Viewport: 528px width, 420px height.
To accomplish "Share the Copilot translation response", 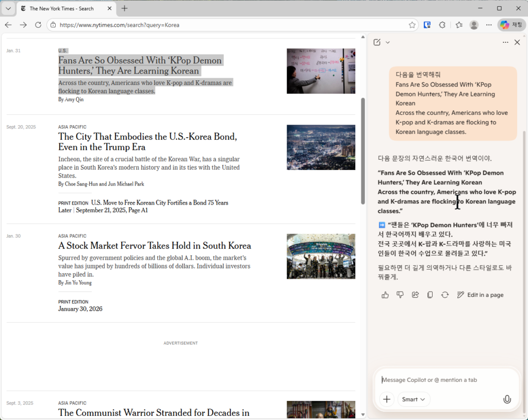I will (415, 295).
